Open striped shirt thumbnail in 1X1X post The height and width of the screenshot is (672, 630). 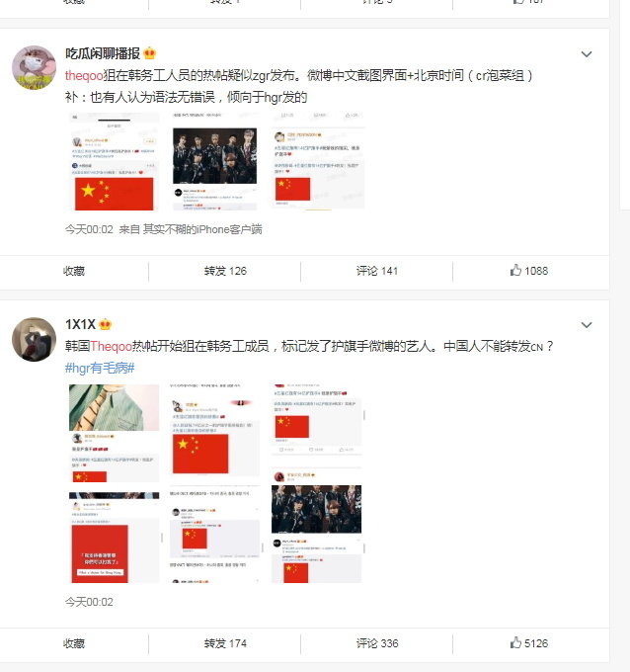pyautogui.click(x=114, y=433)
